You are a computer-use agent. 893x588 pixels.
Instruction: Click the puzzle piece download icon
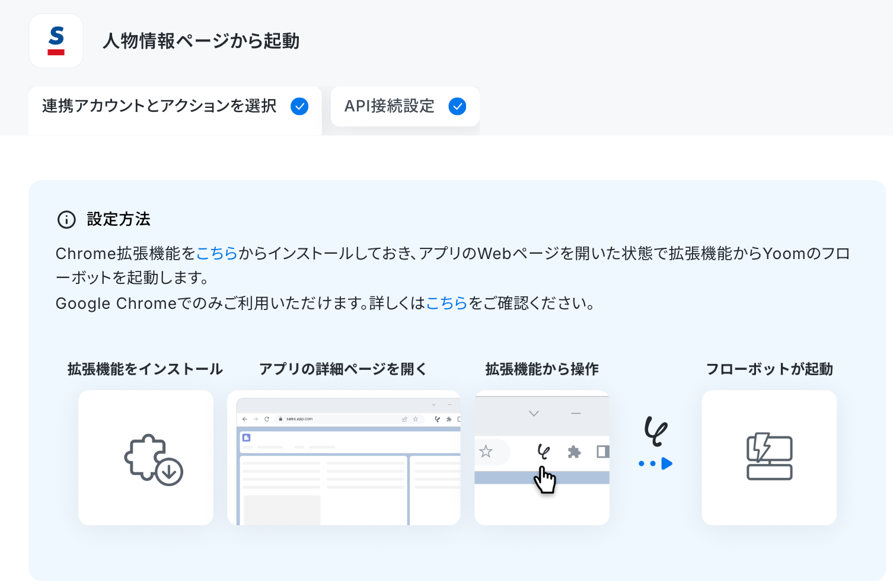coord(154,460)
